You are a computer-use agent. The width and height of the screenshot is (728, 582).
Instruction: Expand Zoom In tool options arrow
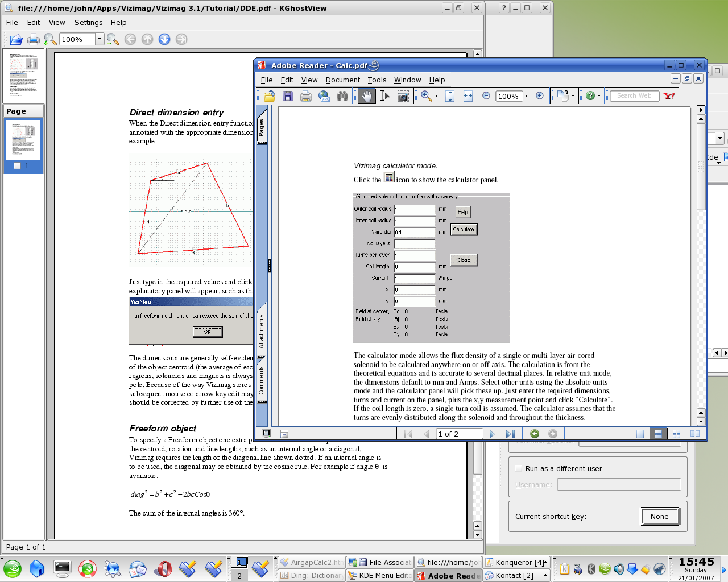436,96
